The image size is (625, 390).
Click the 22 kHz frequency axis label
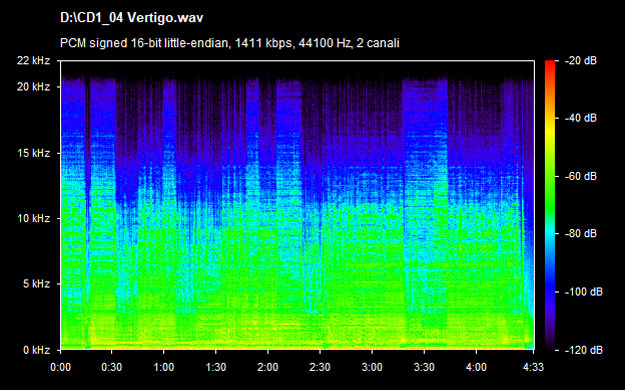pos(33,61)
